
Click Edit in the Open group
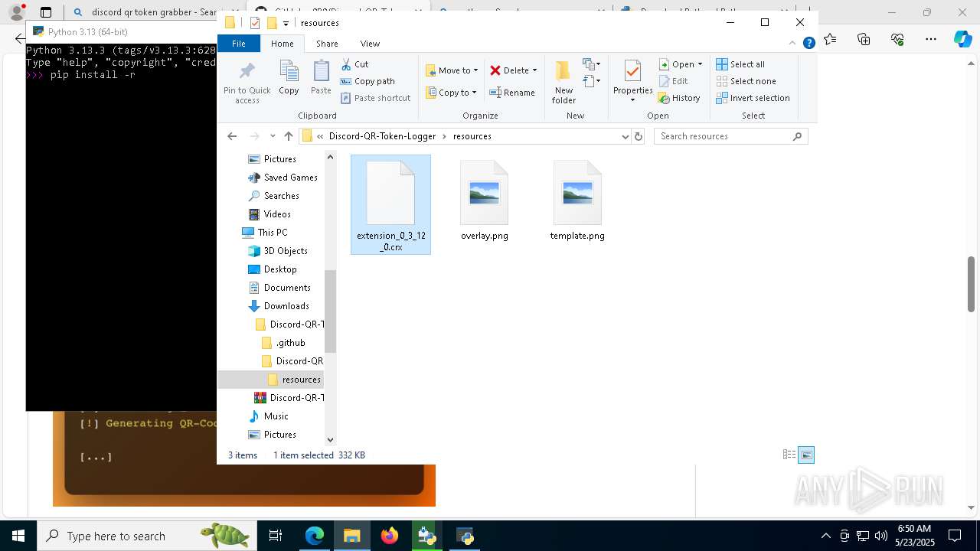[x=673, y=81]
